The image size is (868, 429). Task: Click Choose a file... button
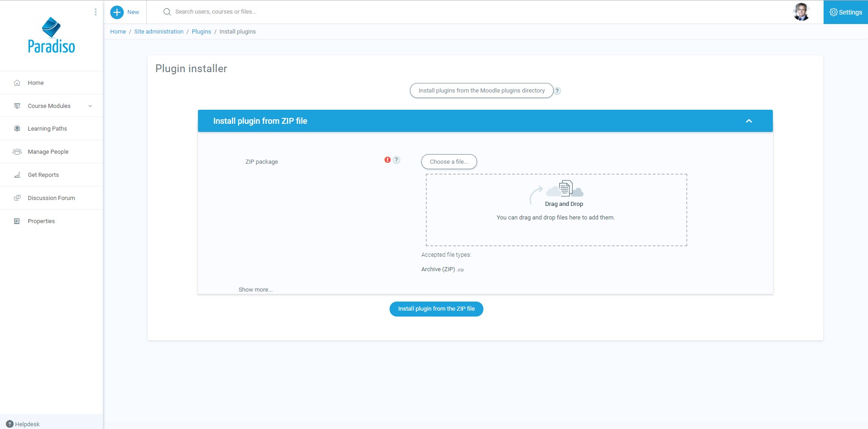(x=448, y=162)
